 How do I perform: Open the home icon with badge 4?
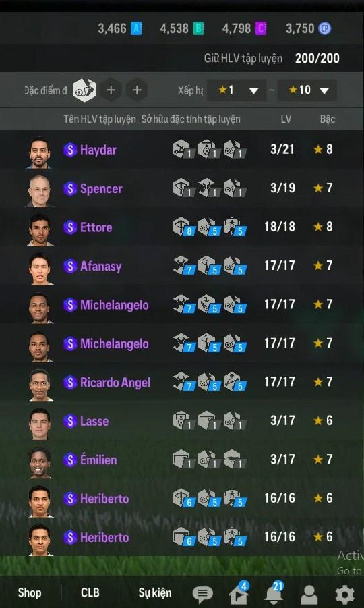pos(239,592)
